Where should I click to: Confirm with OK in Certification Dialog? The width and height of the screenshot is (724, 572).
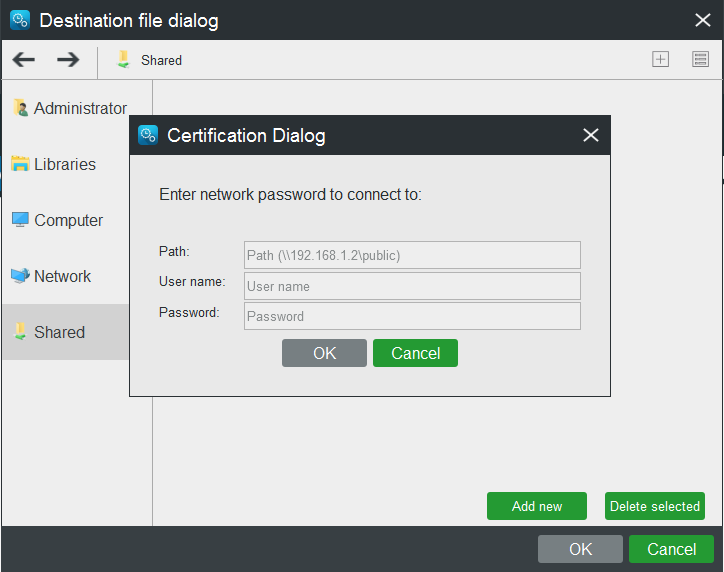[324, 353]
